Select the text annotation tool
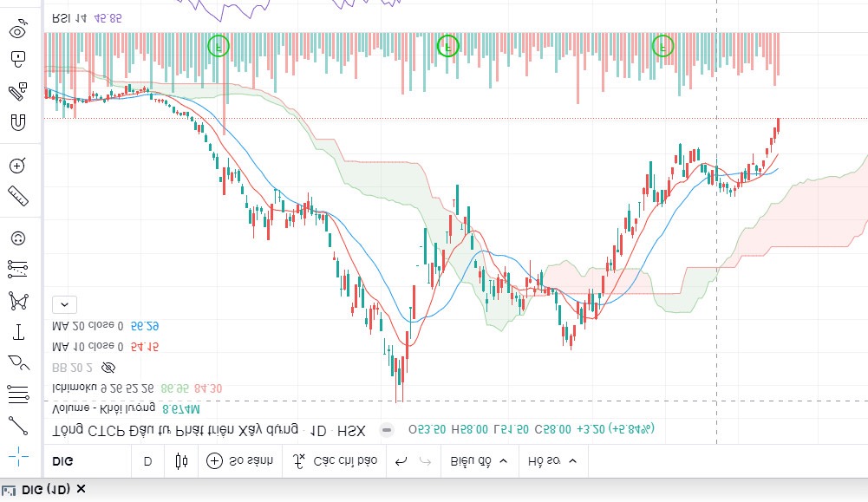This screenshot has width=868, height=502. tap(18, 332)
